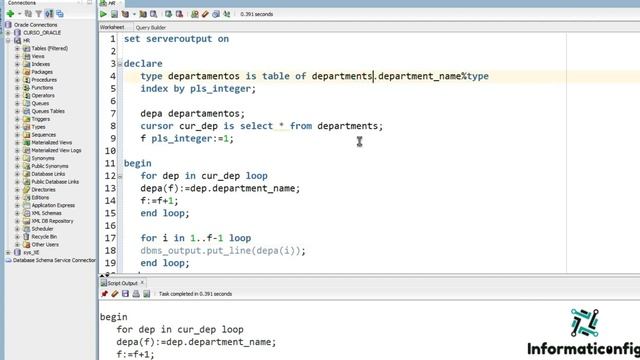Select the XML DB Repository item
The height and width of the screenshot is (360, 640).
(52, 221)
